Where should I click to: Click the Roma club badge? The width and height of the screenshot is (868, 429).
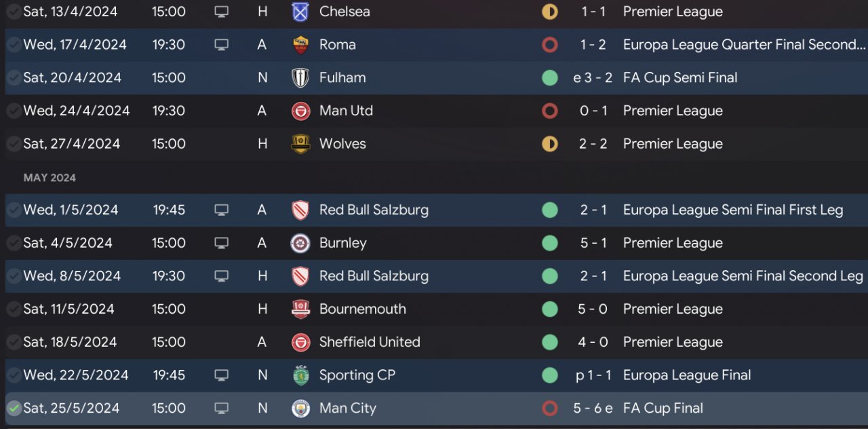[300, 45]
